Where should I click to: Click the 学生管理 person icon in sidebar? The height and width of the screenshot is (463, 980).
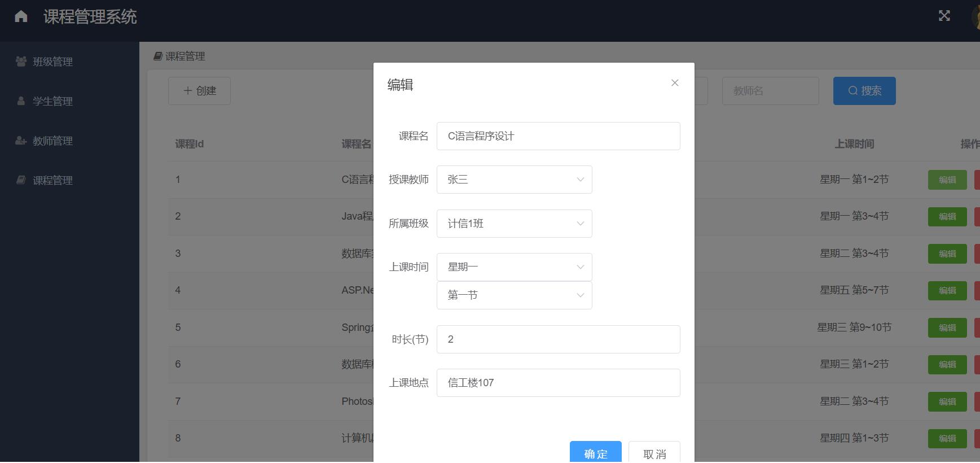pos(21,101)
